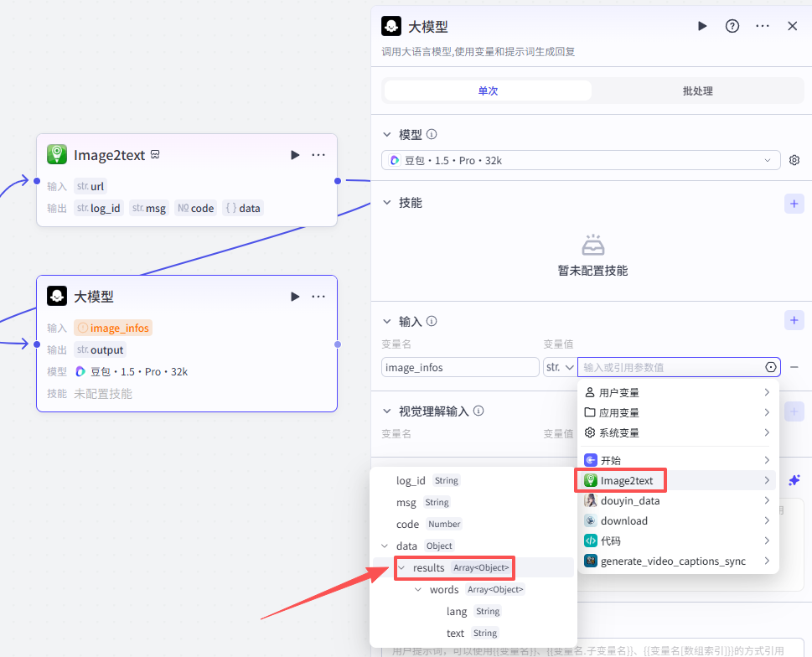Image resolution: width=812 pixels, height=657 pixels.
Task: Open help icon in 大模型 panel header
Action: click(x=732, y=26)
